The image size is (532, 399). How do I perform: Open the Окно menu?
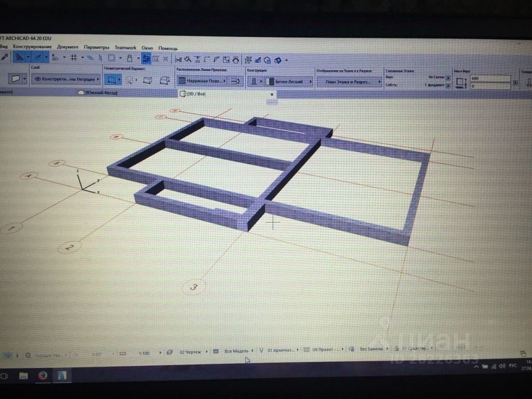(x=147, y=48)
